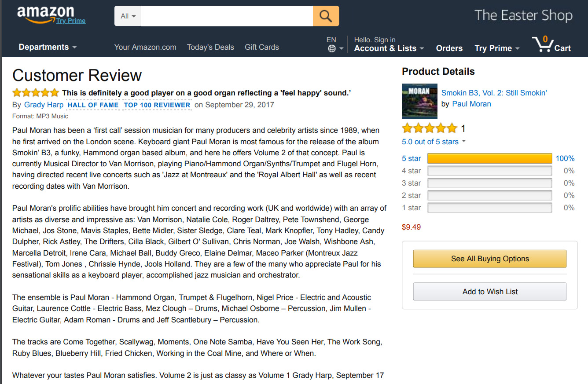The height and width of the screenshot is (384, 588).
Task: Click the Orders link
Action: point(449,48)
